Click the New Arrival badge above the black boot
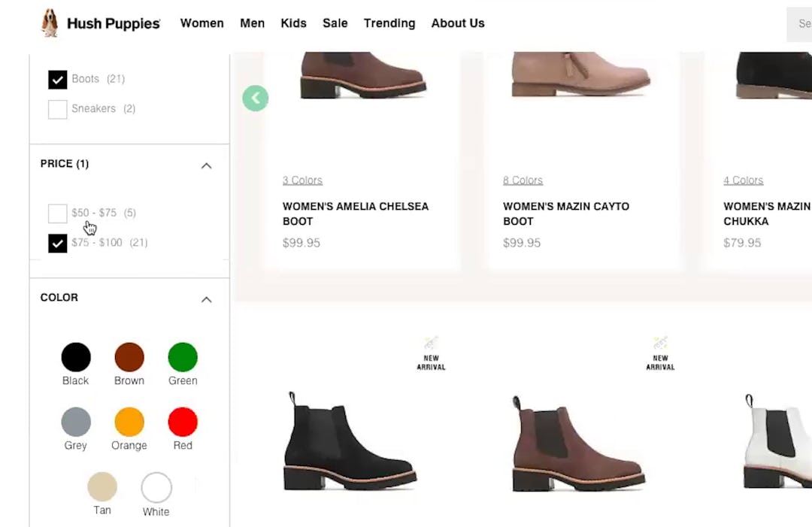This screenshot has height=527, width=812. (x=430, y=353)
